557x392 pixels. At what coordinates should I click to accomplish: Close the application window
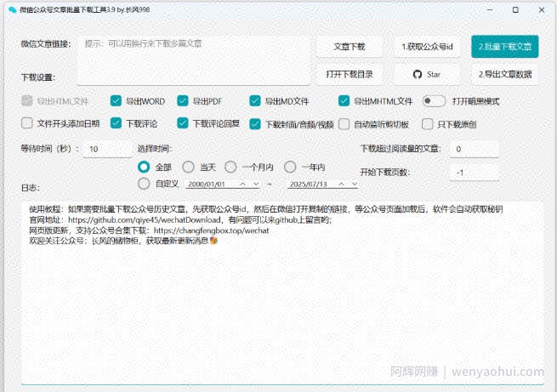pos(542,10)
